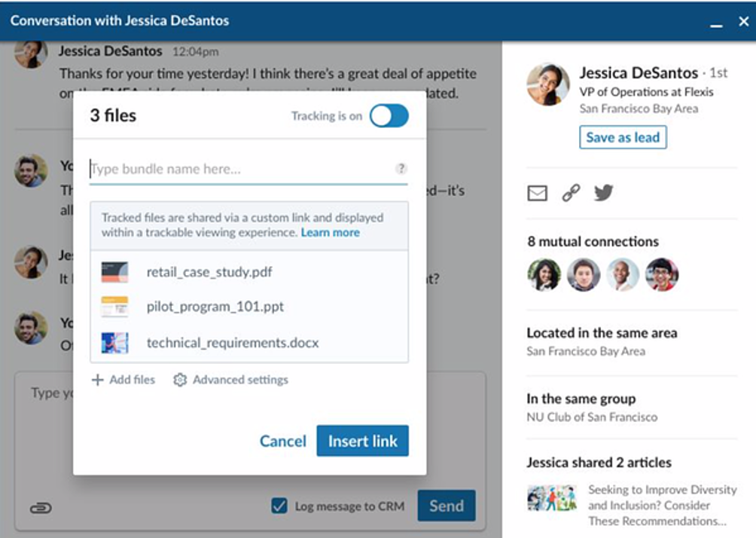Click the chain link icon under Jessica's name
The width and height of the screenshot is (756, 538).
[x=571, y=194]
